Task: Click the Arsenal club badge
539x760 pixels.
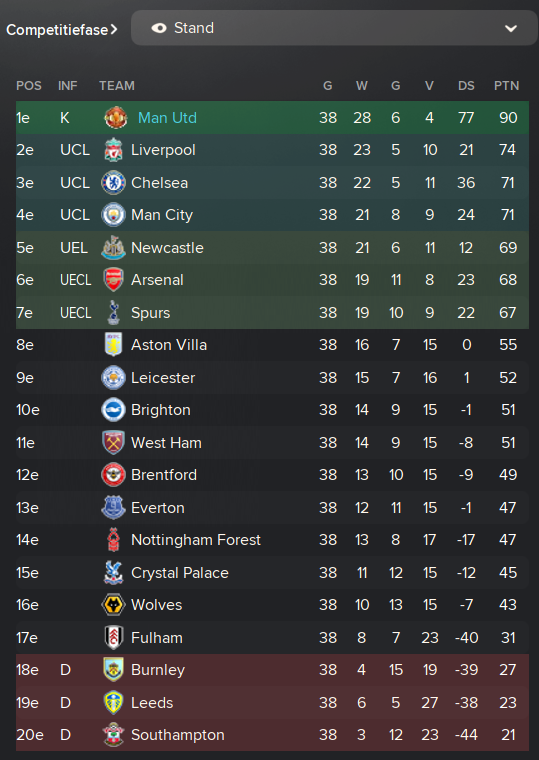Action: [x=113, y=280]
